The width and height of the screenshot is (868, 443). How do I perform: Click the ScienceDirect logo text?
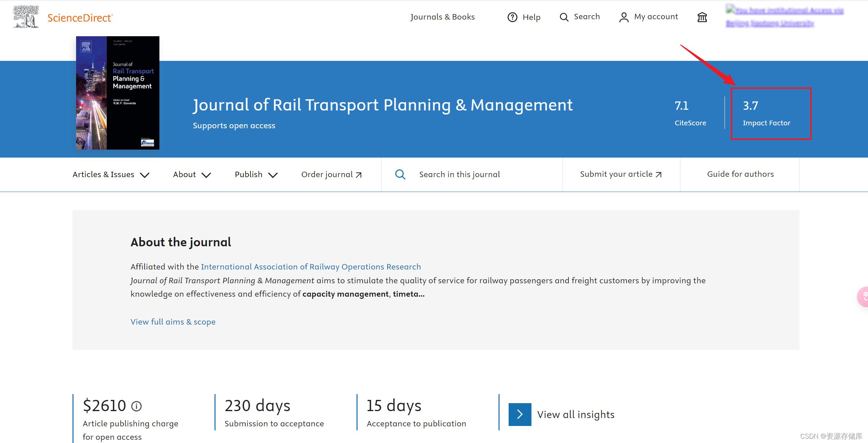[x=80, y=18]
